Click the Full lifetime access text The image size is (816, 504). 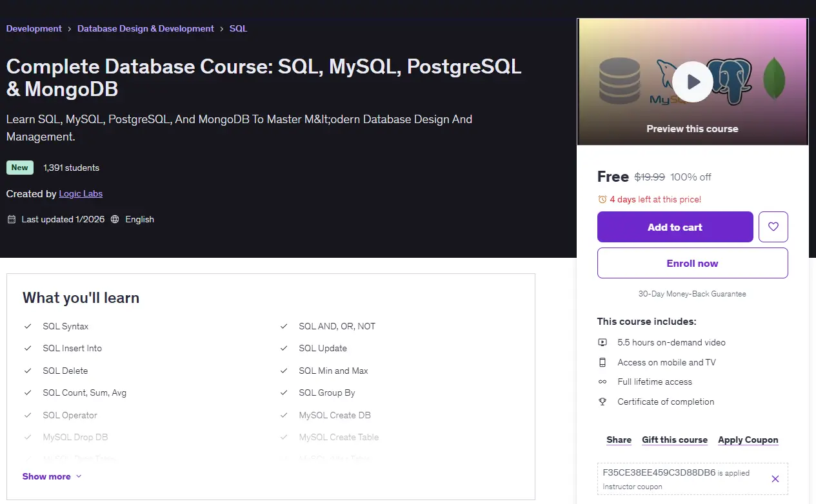click(x=654, y=382)
